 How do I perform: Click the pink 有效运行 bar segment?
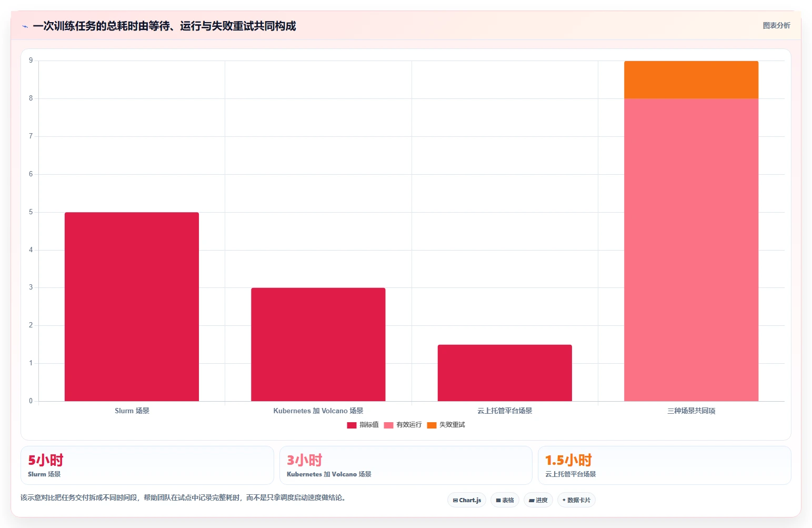(691, 250)
